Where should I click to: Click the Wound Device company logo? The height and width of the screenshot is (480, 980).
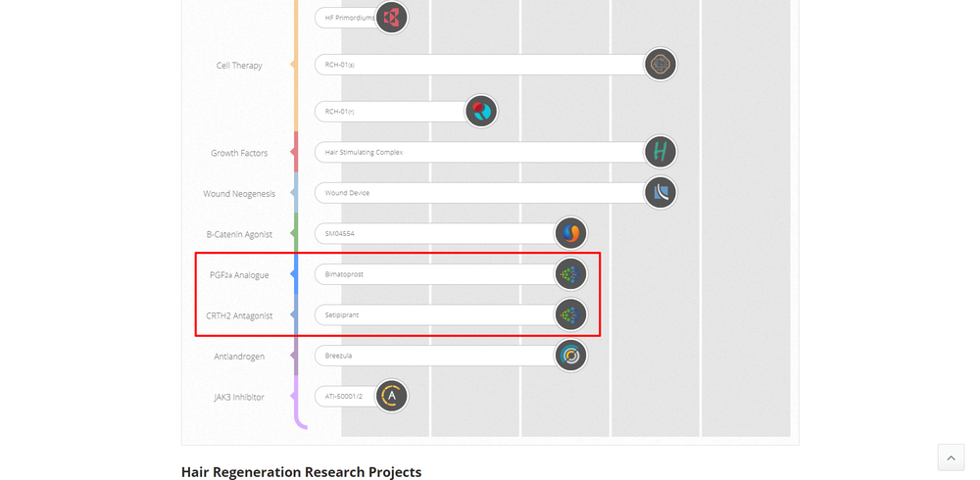point(661,193)
